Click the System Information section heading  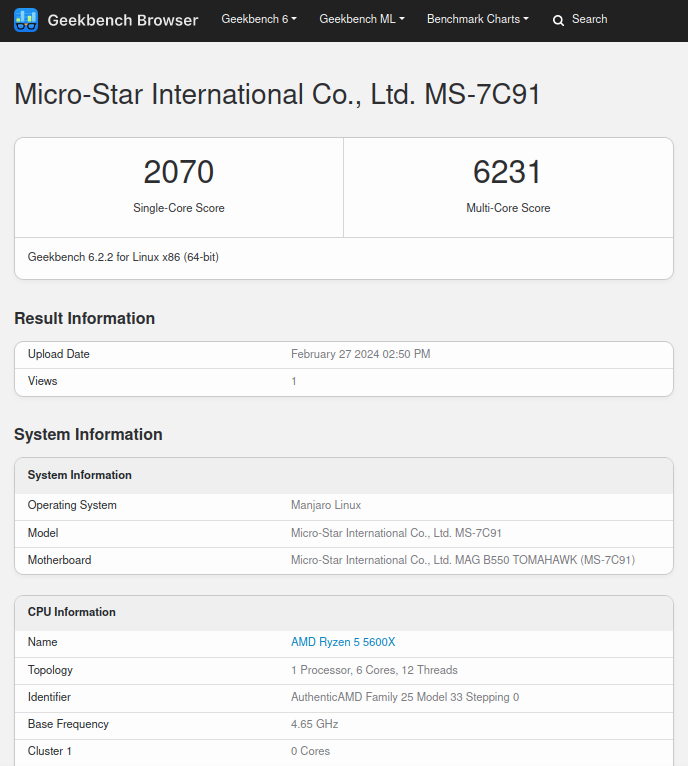point(88,434)
